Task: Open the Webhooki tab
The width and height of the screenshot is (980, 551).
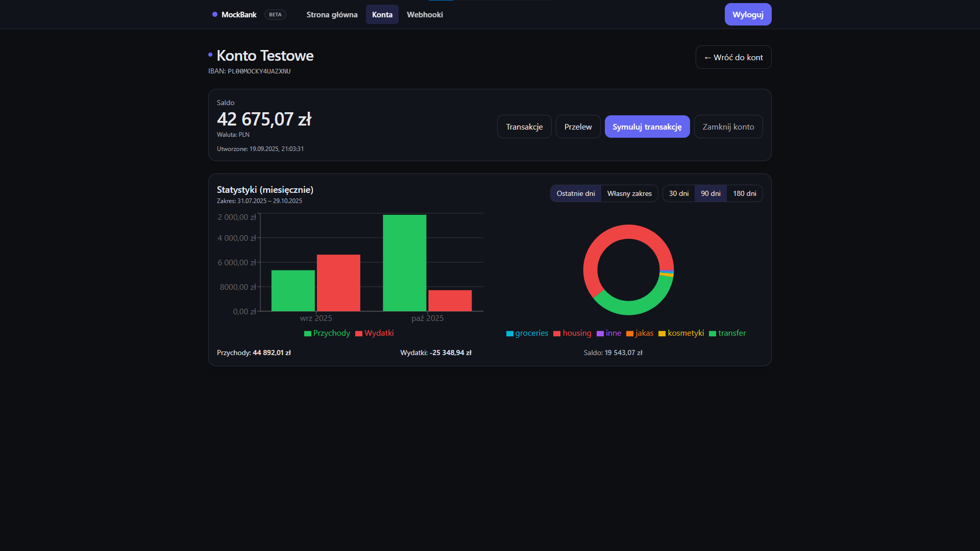Action: click(425, 14)
